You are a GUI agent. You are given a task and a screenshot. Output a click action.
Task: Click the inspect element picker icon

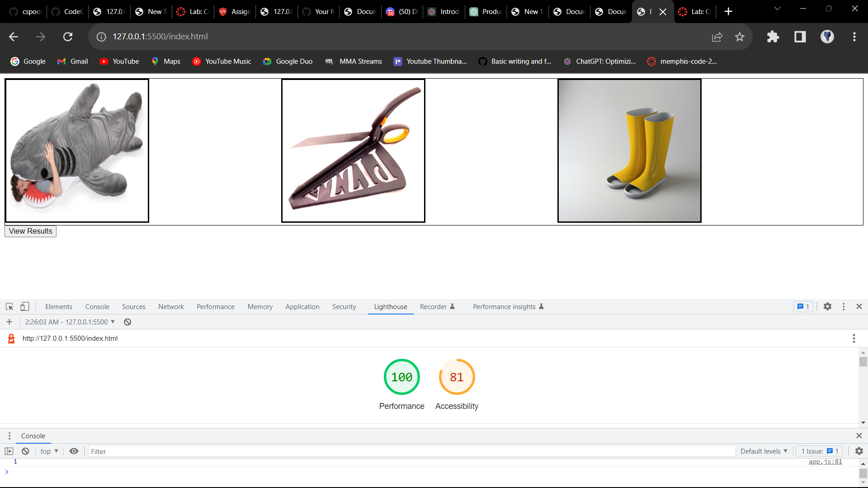click(9, 307)
